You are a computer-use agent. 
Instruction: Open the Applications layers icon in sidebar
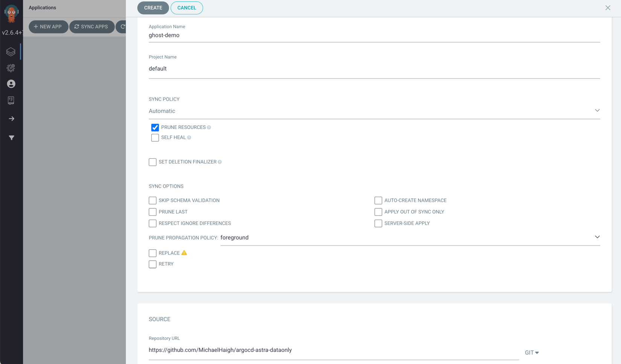[x=11, y=52]
